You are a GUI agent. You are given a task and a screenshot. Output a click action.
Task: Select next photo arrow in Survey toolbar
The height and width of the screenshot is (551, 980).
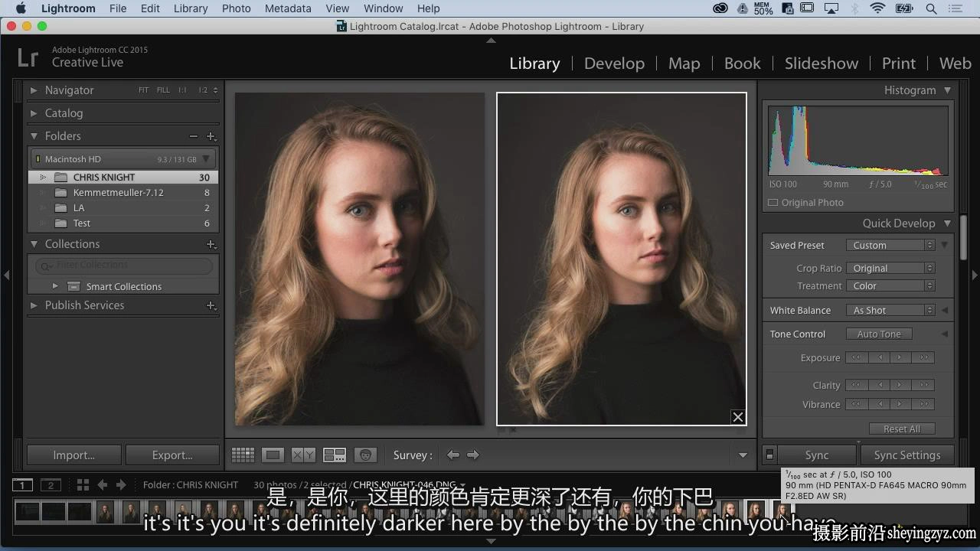pyautogui.click(x=473, y=455)
